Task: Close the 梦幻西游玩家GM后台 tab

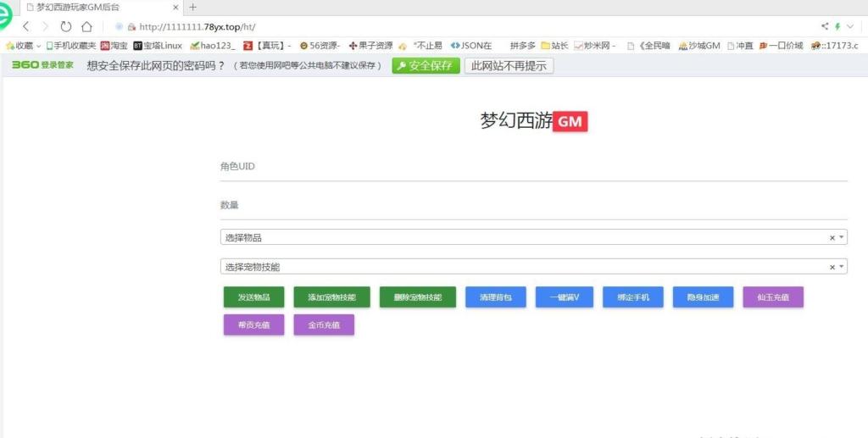Action: [176, 8]
